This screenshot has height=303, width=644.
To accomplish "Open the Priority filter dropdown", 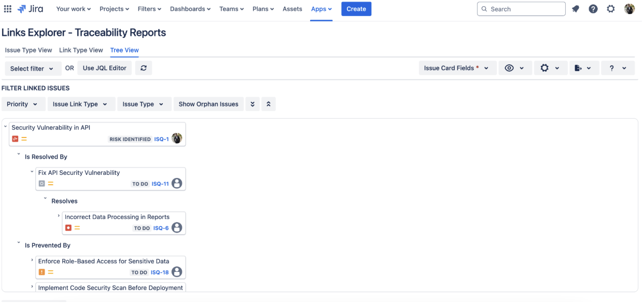I will [22, 104].
